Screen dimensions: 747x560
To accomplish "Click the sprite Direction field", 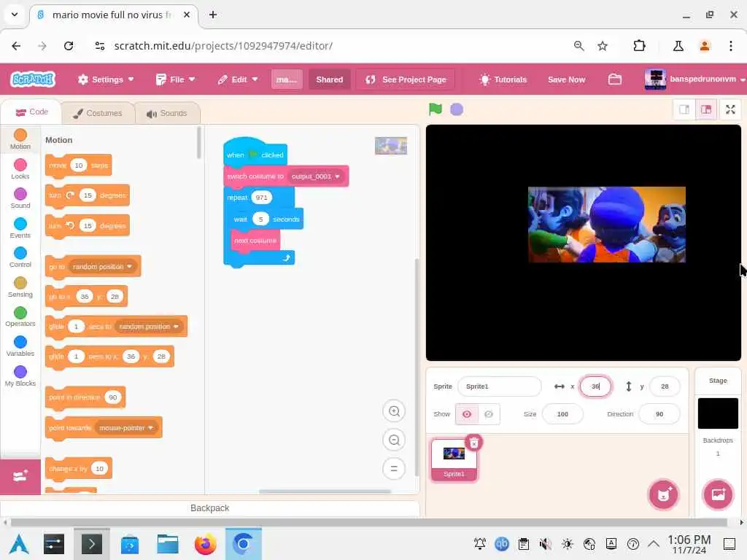I will pyautogui.click(x=659, y=414).
